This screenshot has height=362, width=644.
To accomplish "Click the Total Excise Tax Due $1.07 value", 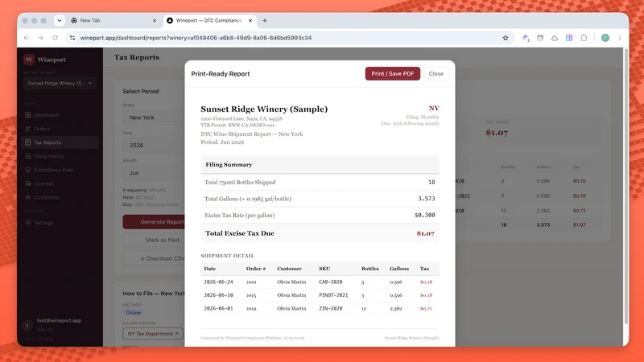I will tap(426, 233).
